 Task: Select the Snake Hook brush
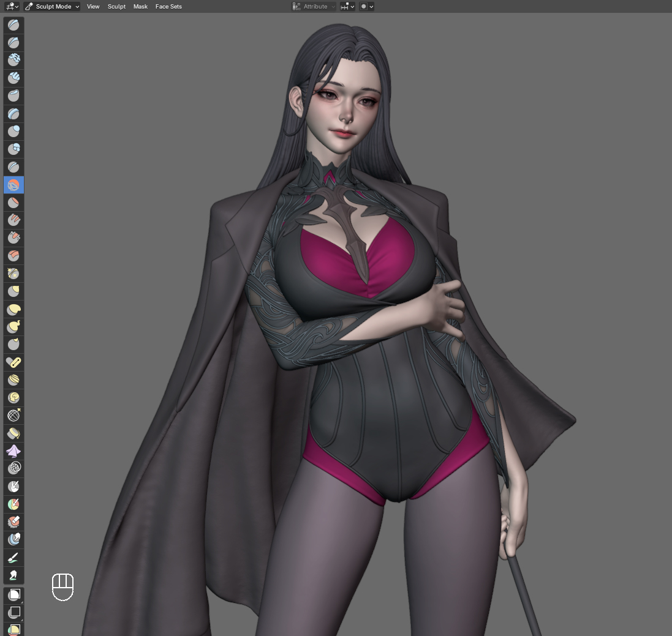coord(13,327)
